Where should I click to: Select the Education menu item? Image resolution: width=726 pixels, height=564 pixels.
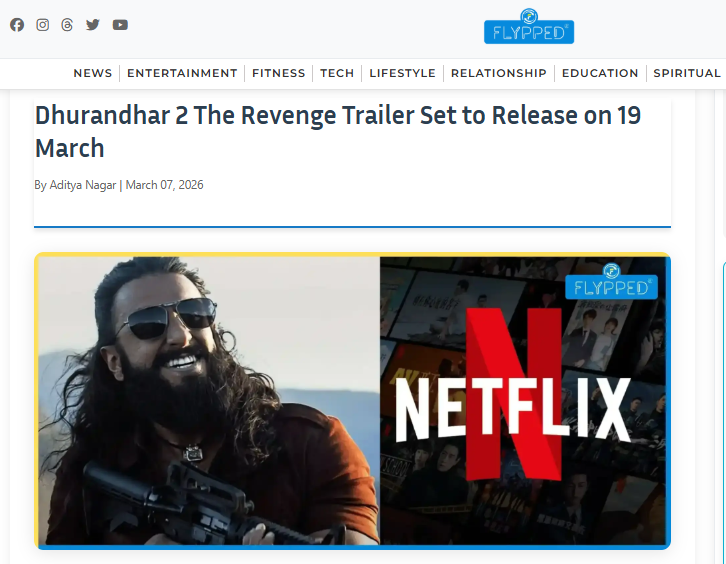pyautogui.click(x=600, y=73)
